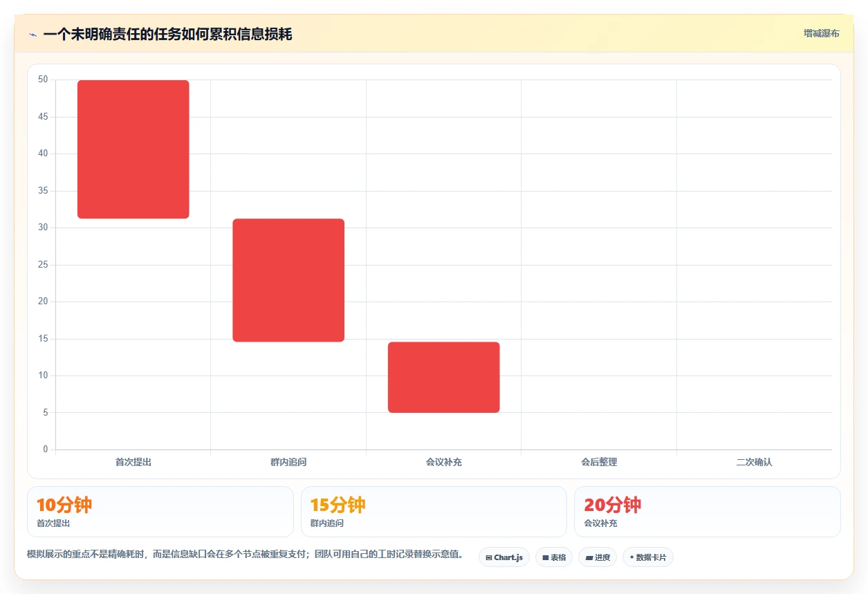
Task: Open the 20分钟 data card
Action: tap(708, 512)
